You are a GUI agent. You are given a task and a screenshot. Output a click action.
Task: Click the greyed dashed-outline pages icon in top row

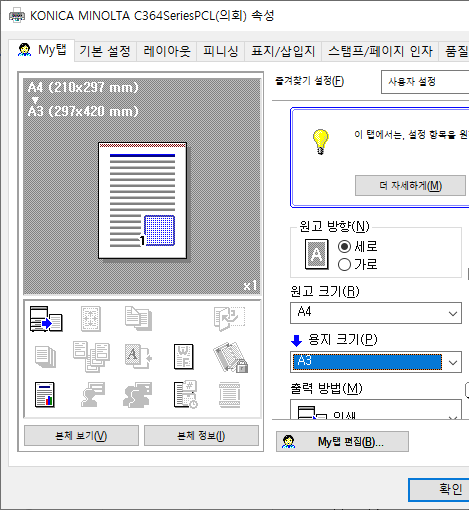(x=229, y=319)
